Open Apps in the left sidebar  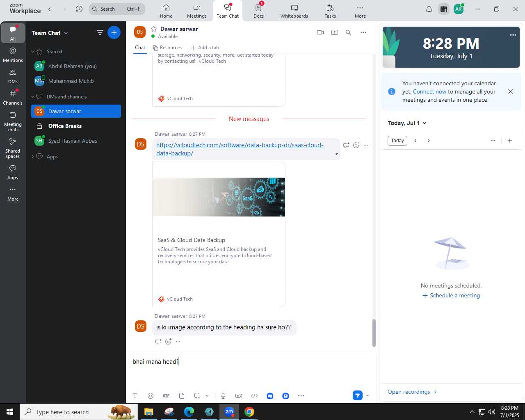tap(13, 172)
